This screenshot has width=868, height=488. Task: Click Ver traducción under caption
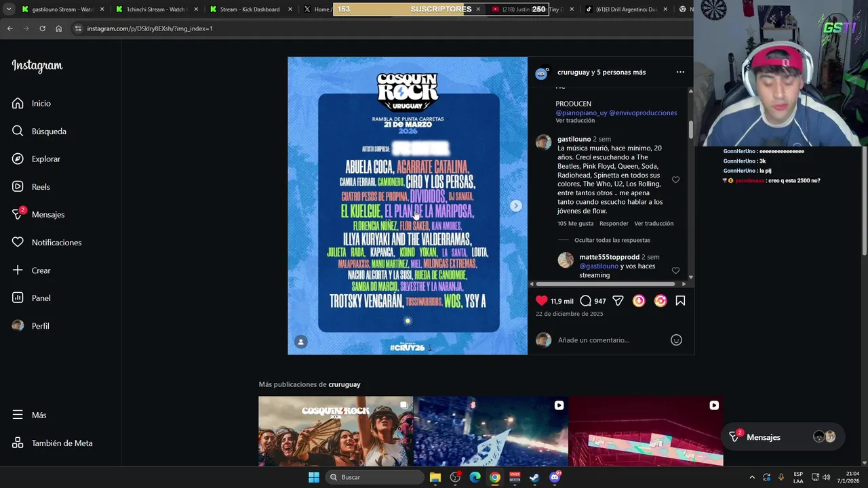(575, 121)
